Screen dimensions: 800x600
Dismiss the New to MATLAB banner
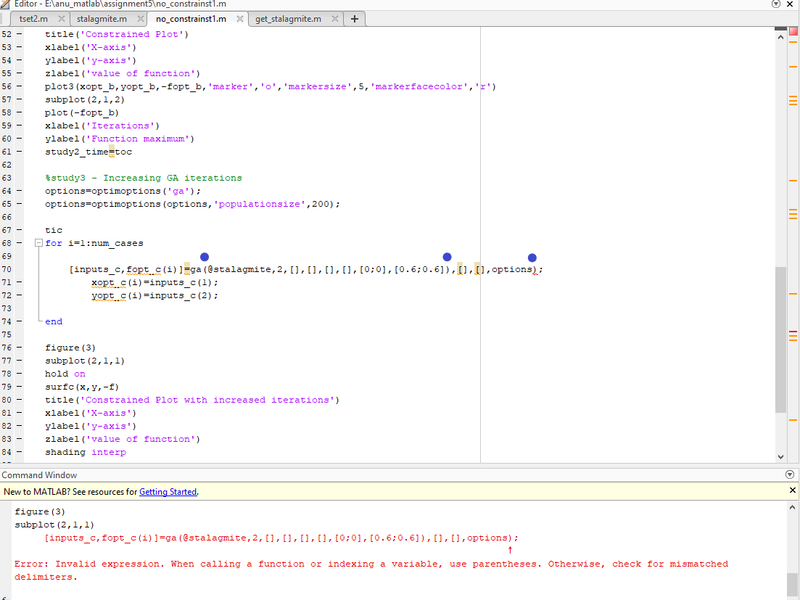791,491
